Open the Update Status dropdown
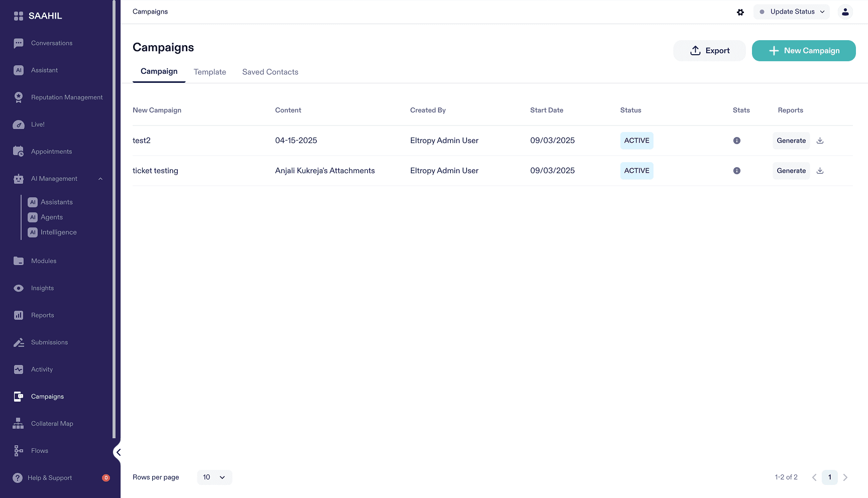This screenshot has width=868, height=498. (x=792, y=12)
